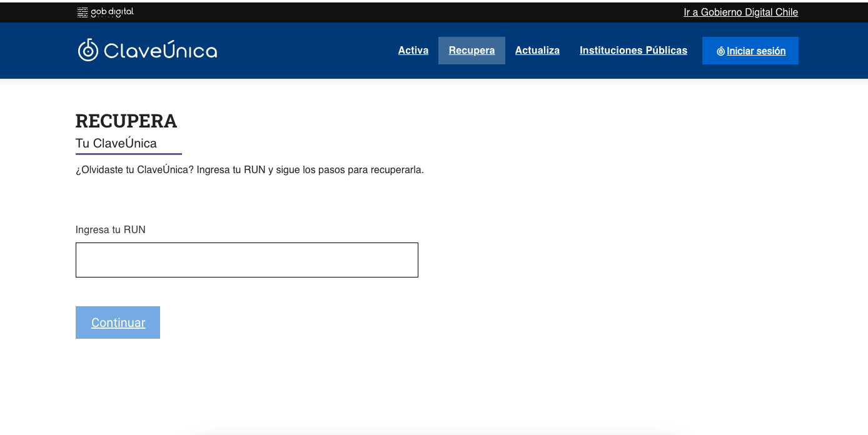This screenshot has height=435, width=868.
Task: Click the gob digital logo
Action: click(x=105, y=12)
